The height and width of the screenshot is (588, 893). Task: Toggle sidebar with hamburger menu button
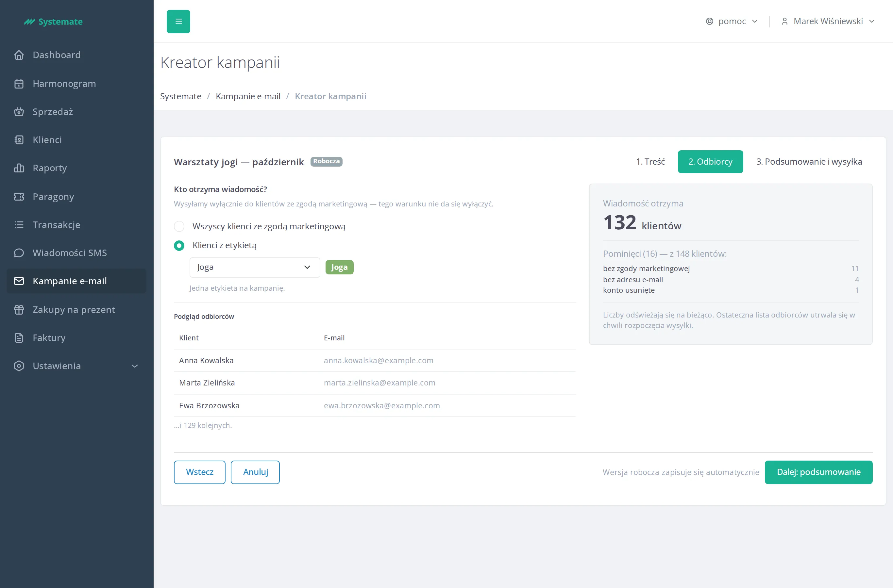click(x=178, y=21)
